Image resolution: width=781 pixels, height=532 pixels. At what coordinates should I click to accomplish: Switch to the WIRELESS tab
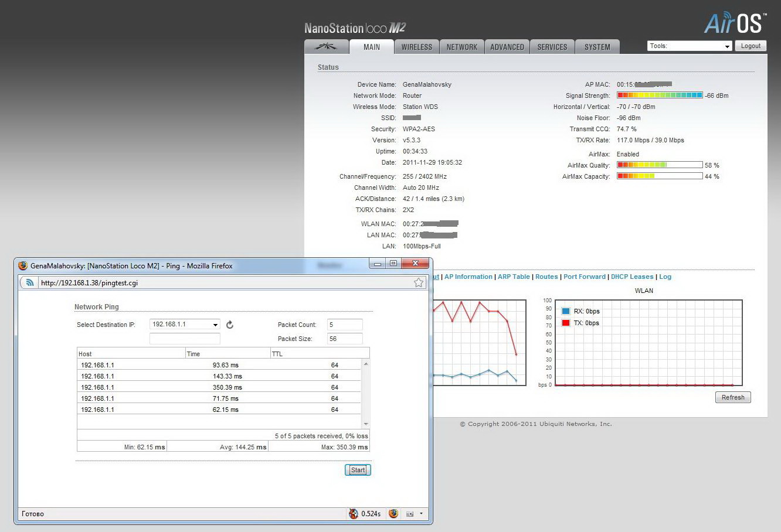coord(416,47)
